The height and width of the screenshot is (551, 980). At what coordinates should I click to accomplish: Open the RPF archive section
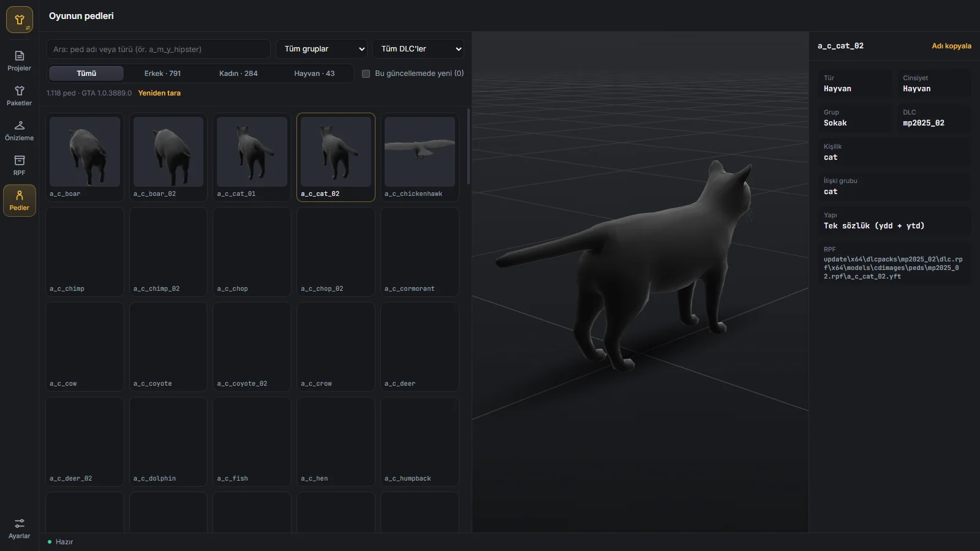pos(19,165)
